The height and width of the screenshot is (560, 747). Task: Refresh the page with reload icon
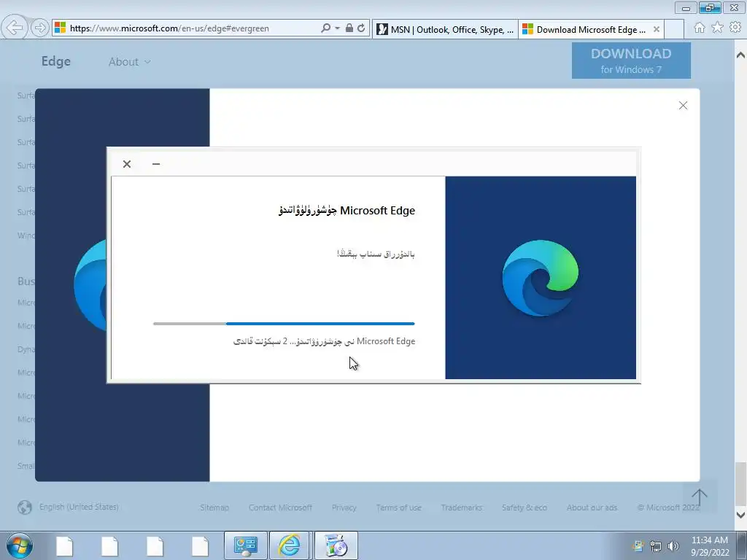click(361, 28)
